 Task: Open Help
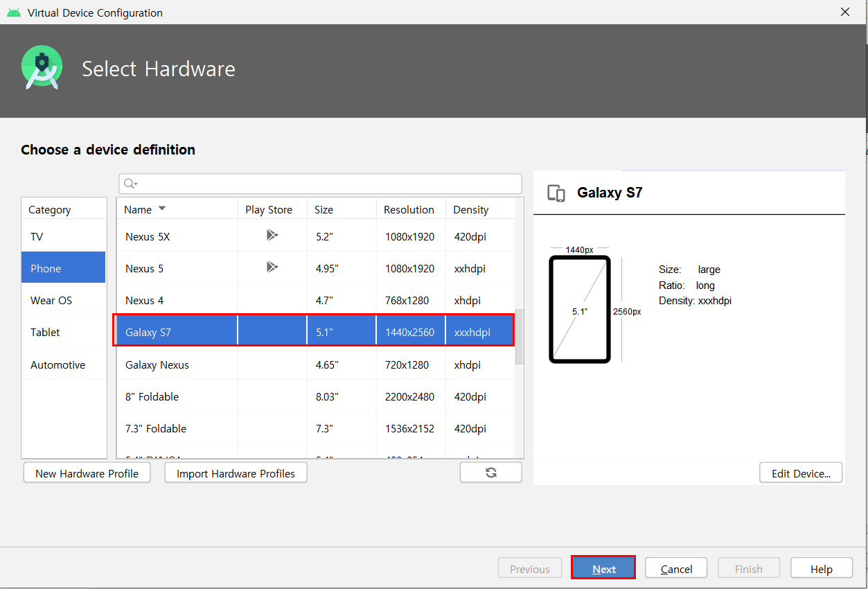coord(822,568)
